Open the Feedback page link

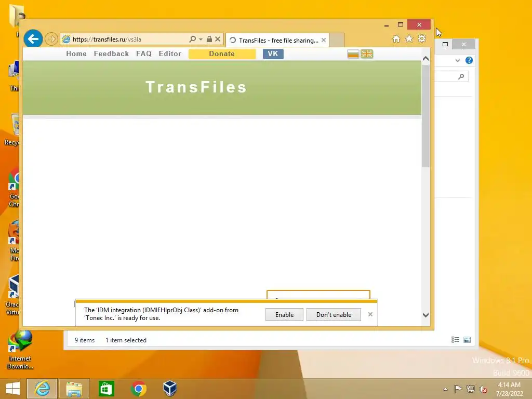[x=111, y=54]
